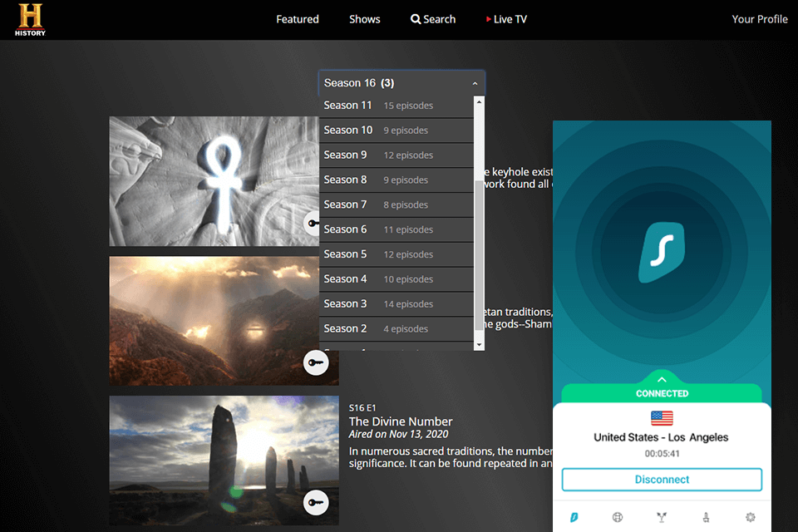798x532 pixels.
Task: Open Surfshark settings gear icon
Action: click(750, 517)
